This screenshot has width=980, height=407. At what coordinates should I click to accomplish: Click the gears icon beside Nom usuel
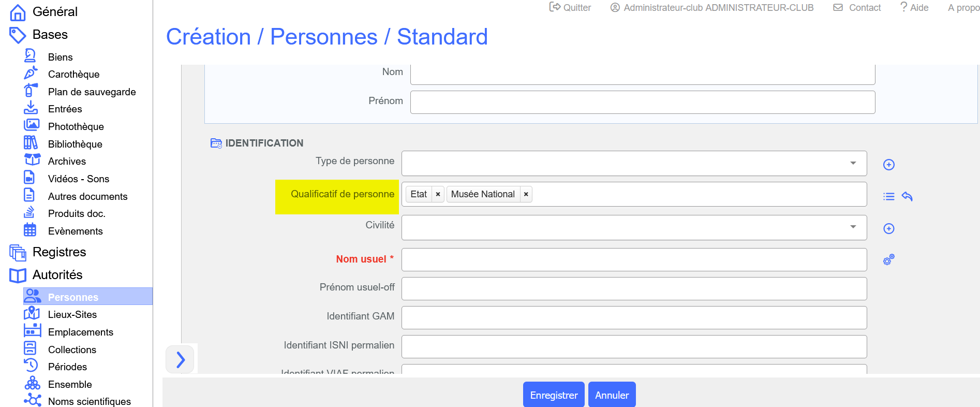pyautogui.click(x=888, y=259)
